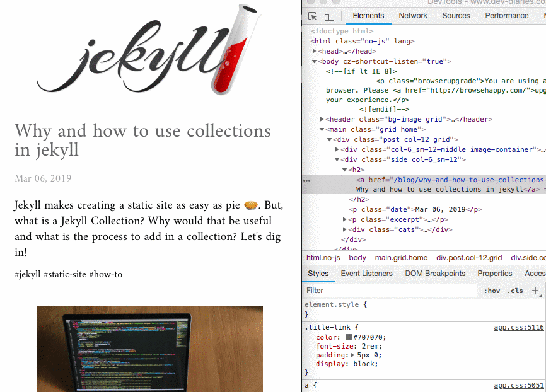This screenshot has height=392, width=546.
Task: Activate the inspect element picker icon
Action: point(312,16)
